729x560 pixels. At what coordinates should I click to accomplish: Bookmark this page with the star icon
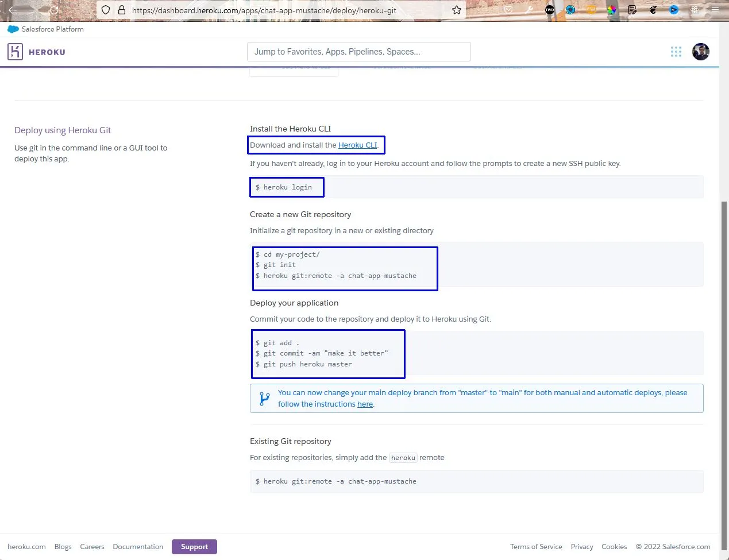point(457,10)
